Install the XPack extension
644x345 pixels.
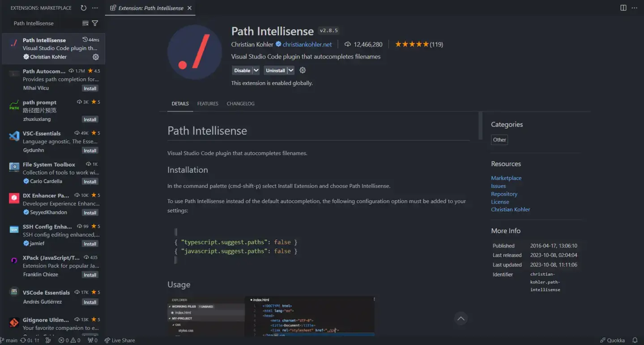click(x=90, y=275)
